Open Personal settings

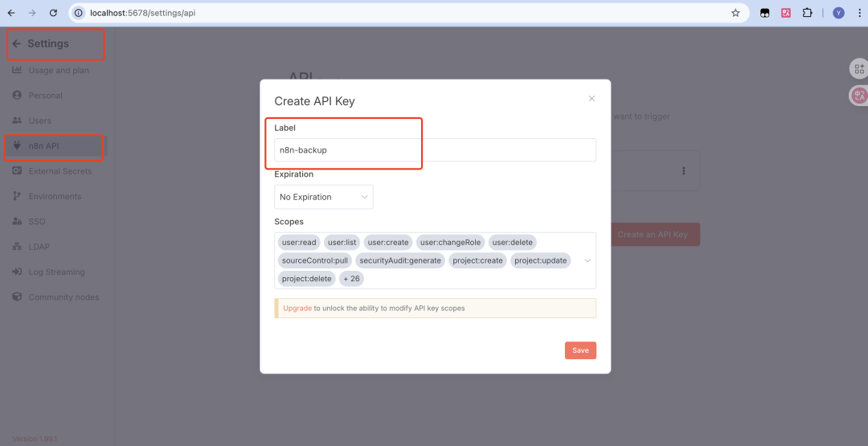coord(45,95)
